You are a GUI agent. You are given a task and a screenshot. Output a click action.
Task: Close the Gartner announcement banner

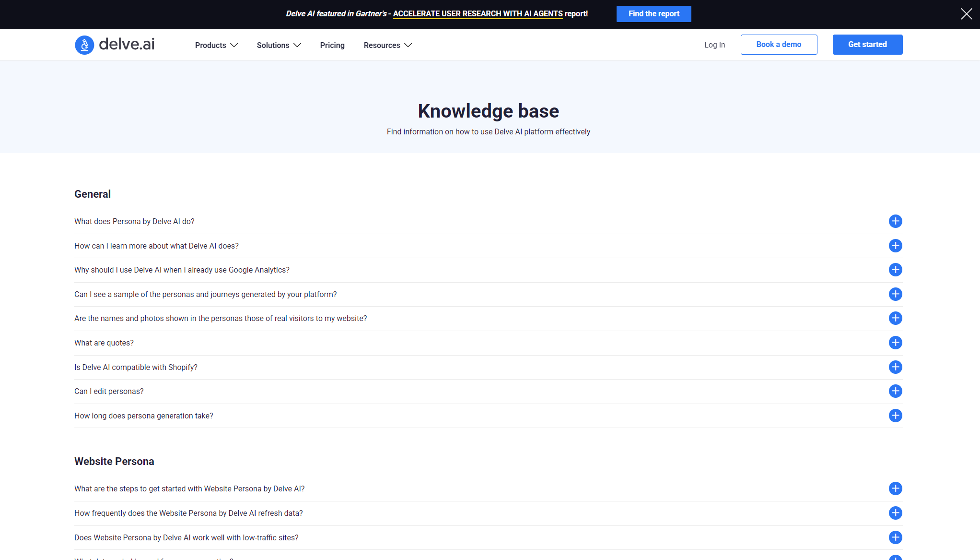coord(966,14)
